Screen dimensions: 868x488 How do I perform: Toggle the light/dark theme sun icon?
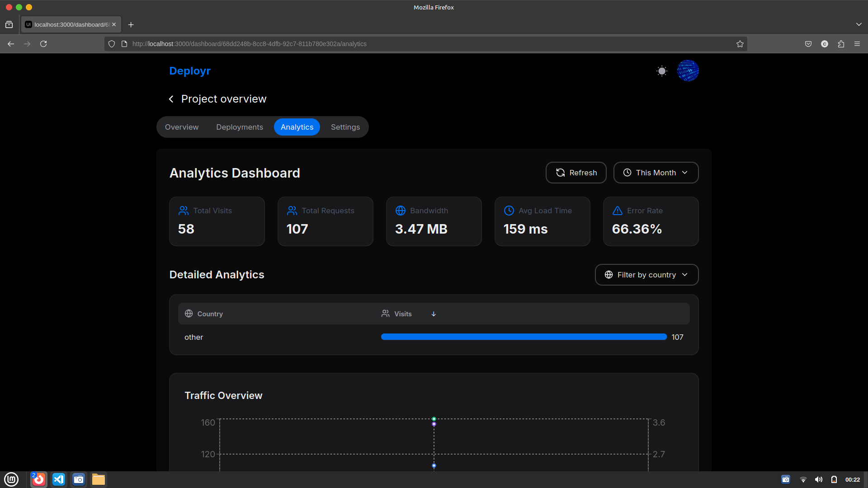[x=662, y=71]
